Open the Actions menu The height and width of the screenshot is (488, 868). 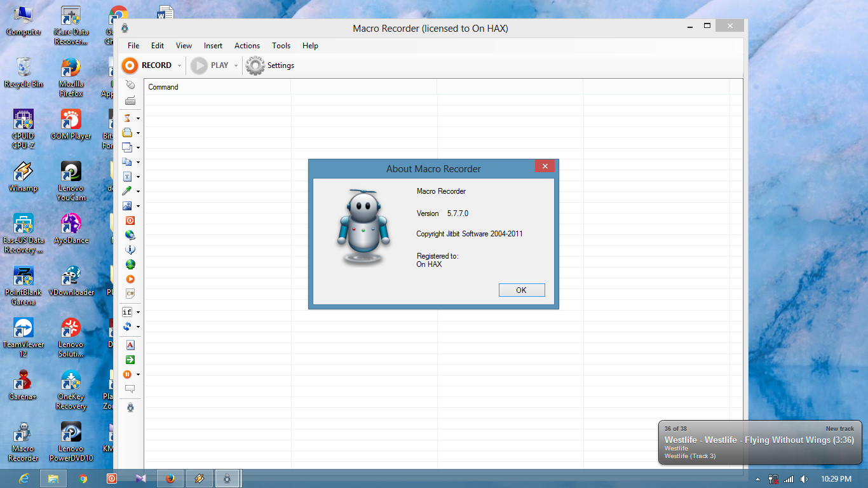[247, 45]
